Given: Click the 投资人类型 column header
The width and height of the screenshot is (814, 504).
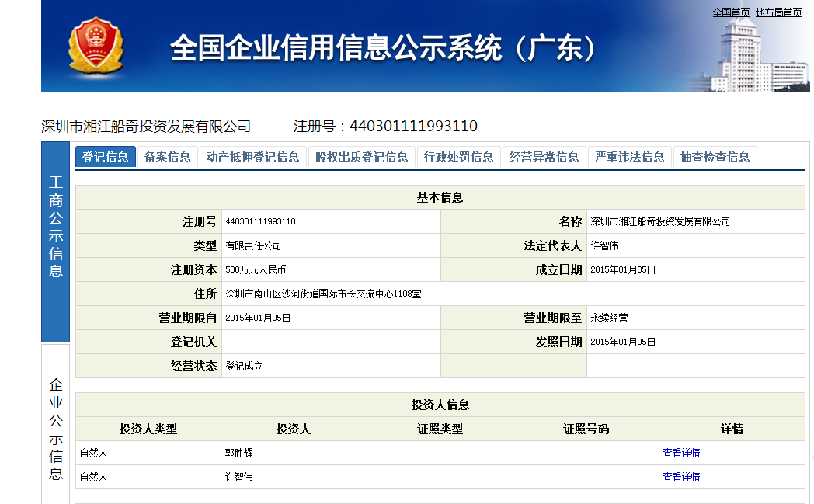Looking at the screenshot, I should tap(148, 429).
